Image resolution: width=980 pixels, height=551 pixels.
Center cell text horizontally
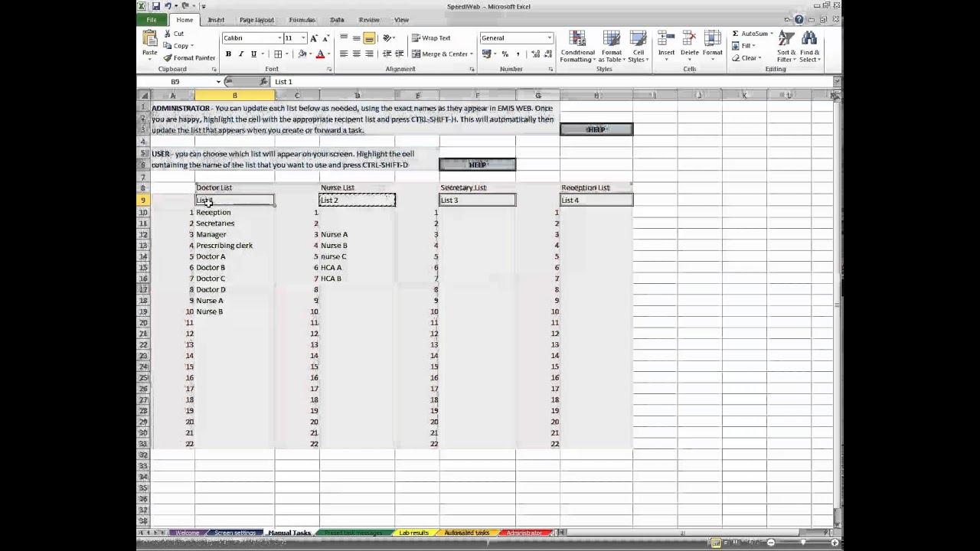click(357, 54)
